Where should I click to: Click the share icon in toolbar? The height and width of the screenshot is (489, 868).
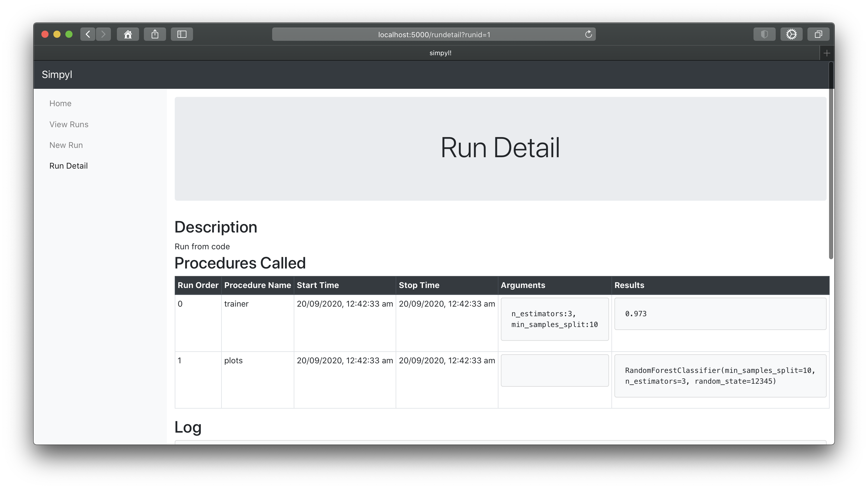tap(155, 34)
